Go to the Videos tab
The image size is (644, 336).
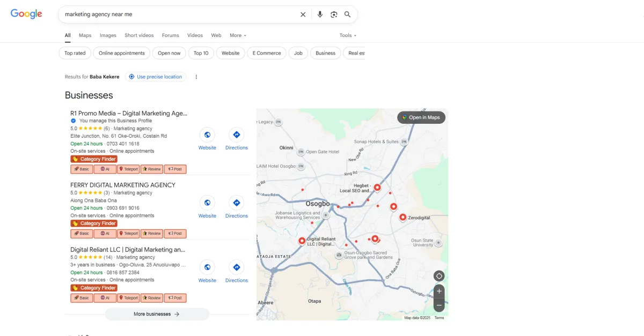point(195,35)
